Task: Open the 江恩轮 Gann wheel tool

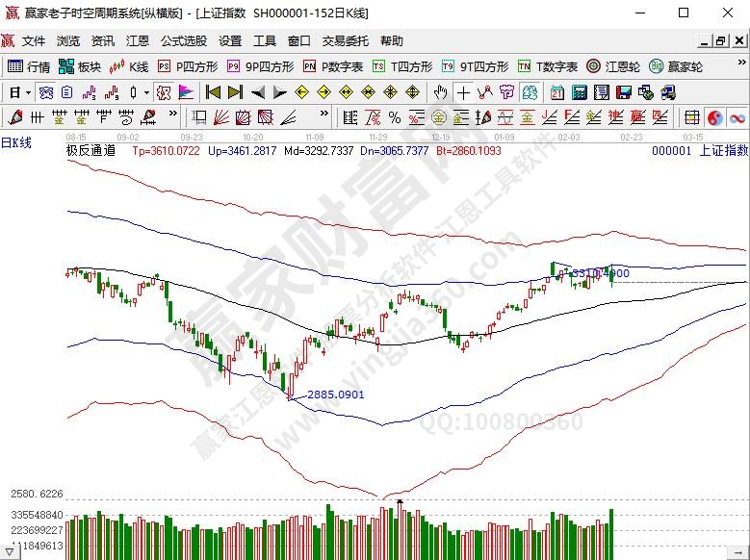Action: [616, 66]
